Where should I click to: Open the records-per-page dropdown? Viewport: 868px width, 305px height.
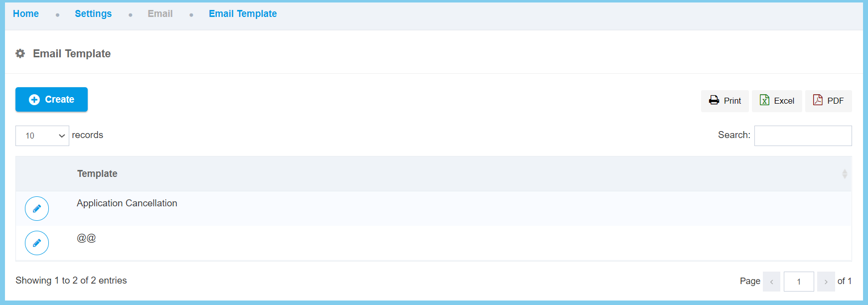(x=42, y=136)
